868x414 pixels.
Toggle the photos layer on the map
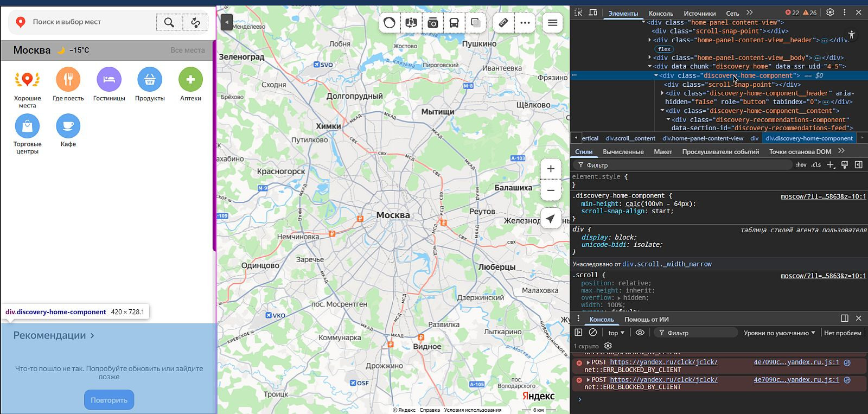coord(433,23)
